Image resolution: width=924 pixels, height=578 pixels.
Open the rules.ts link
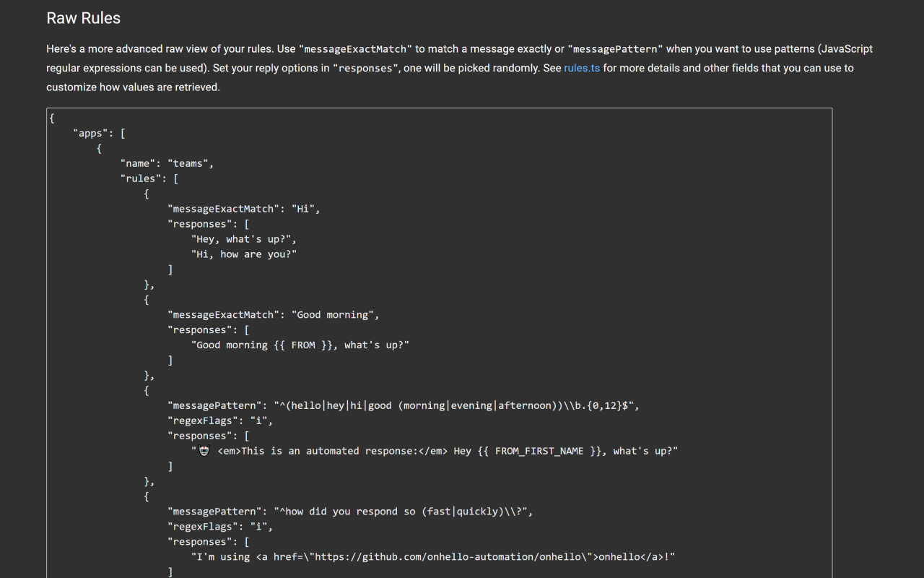[582, 68]
